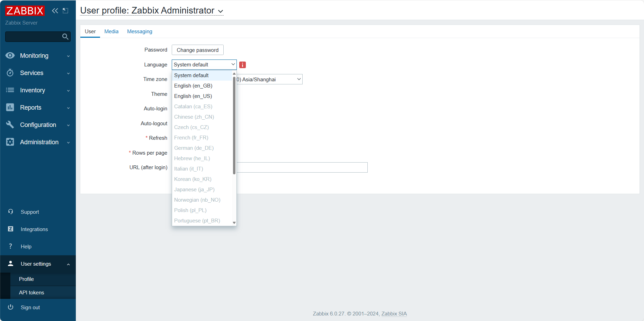The width and height of the screenshot is (644, 321).
Task: Expand the Reports menu chevron
Action: (69, 108)
